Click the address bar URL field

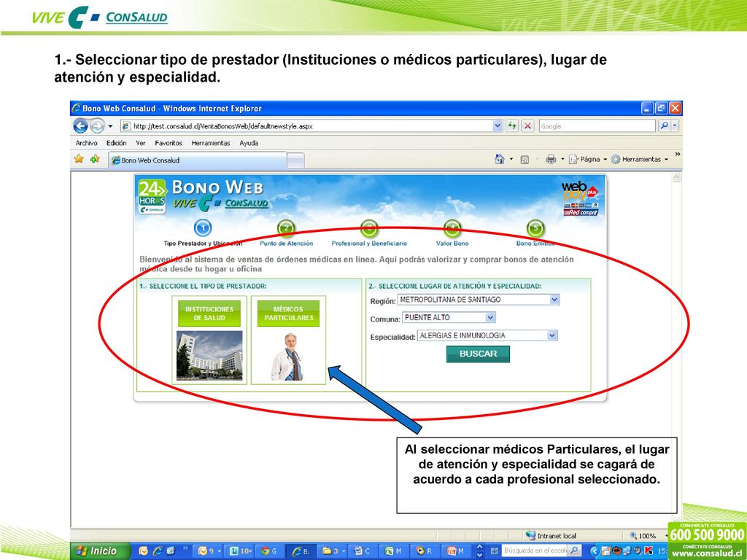(x=307, y=126)
